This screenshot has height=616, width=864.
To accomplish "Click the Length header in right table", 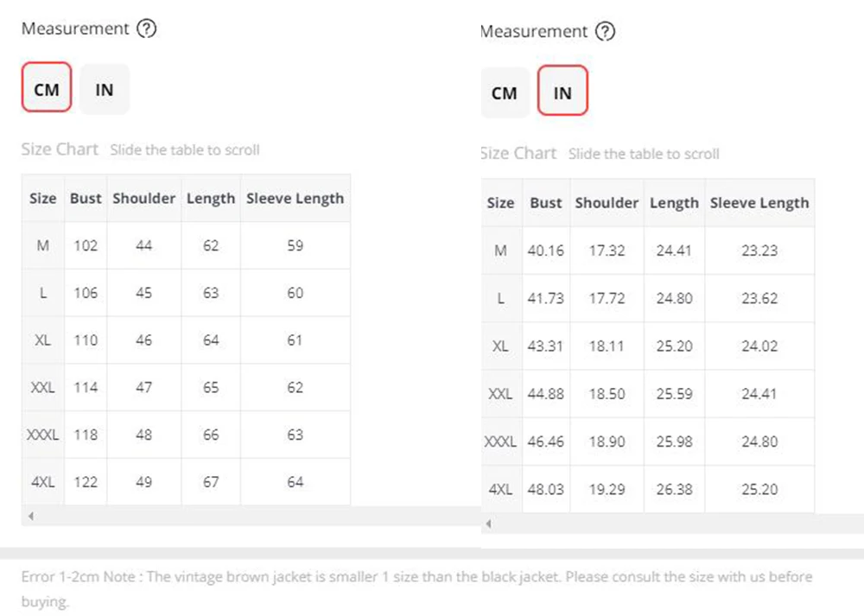I will (x=674, y=203).
